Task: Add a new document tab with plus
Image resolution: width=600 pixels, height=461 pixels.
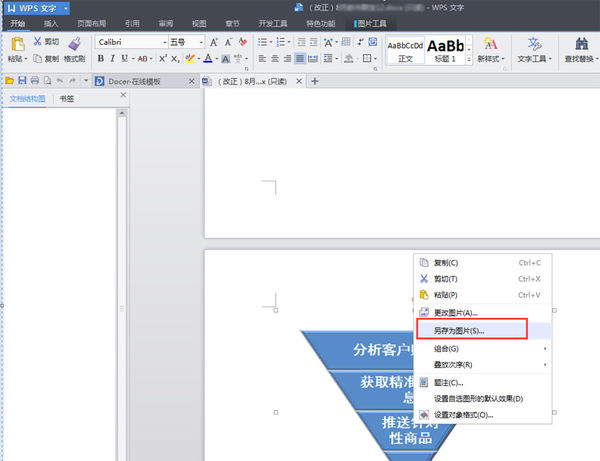Action: pyautogui.click(x=315, y=81)
